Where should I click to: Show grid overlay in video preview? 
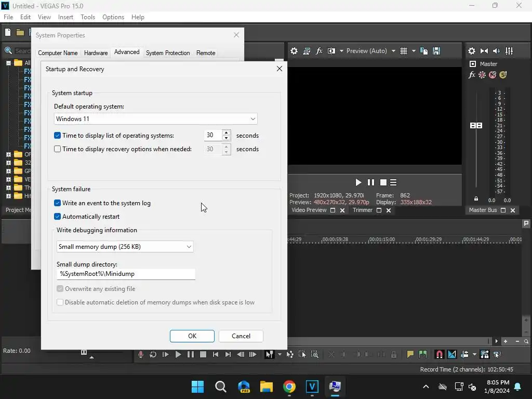point(403,51)
